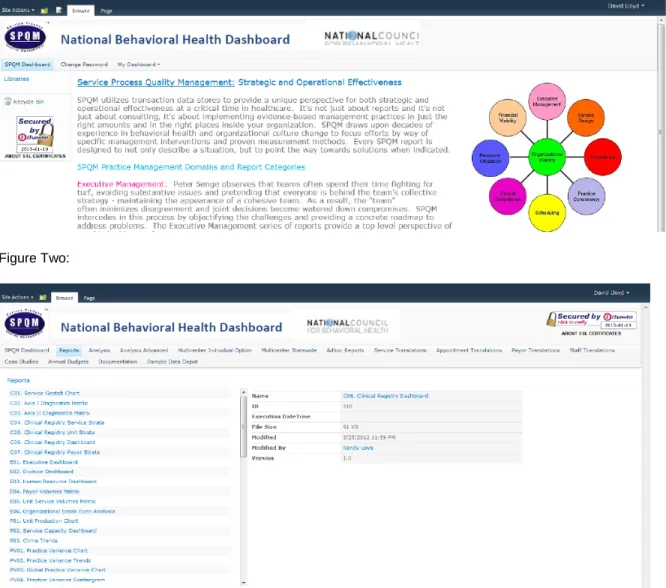
Task: Click the orange Service Design circle
Action: point(586,118)
